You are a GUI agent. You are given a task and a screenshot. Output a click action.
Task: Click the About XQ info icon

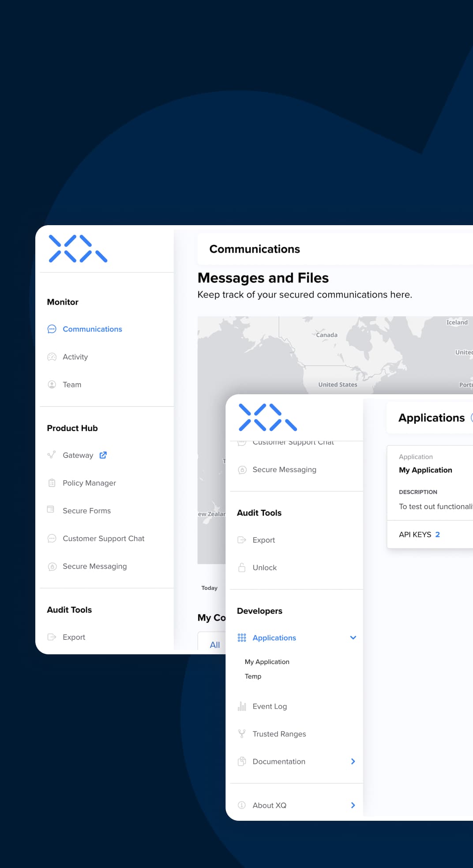(x=242, y=805)
